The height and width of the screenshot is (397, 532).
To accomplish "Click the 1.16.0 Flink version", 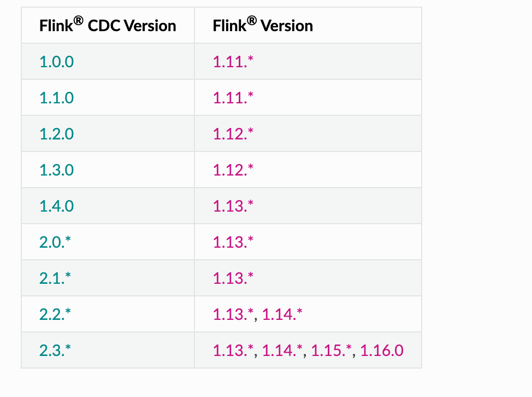I will point(382,350).
